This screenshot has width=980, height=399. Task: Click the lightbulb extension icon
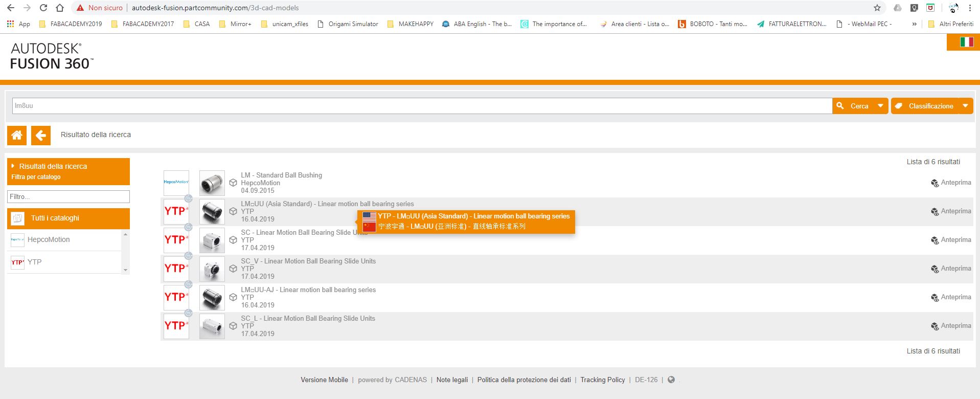coord(915,8)
